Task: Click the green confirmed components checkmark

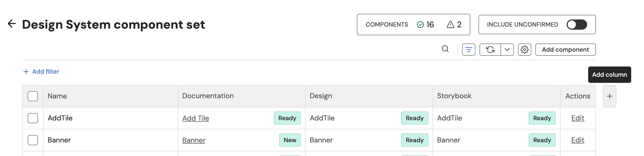Action: click(x=420, y=25)
